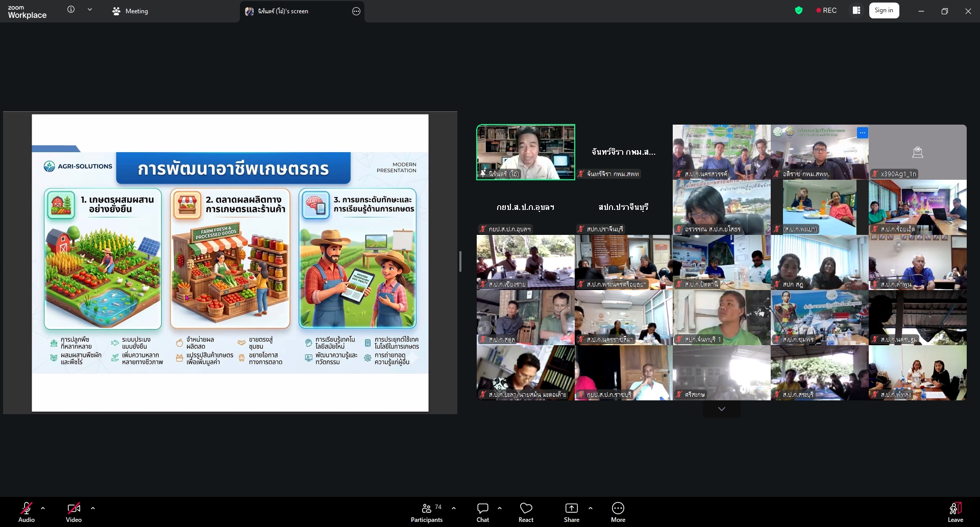Click the divider handle between share and gallery
Screen dimensions: 980x527
460,261
